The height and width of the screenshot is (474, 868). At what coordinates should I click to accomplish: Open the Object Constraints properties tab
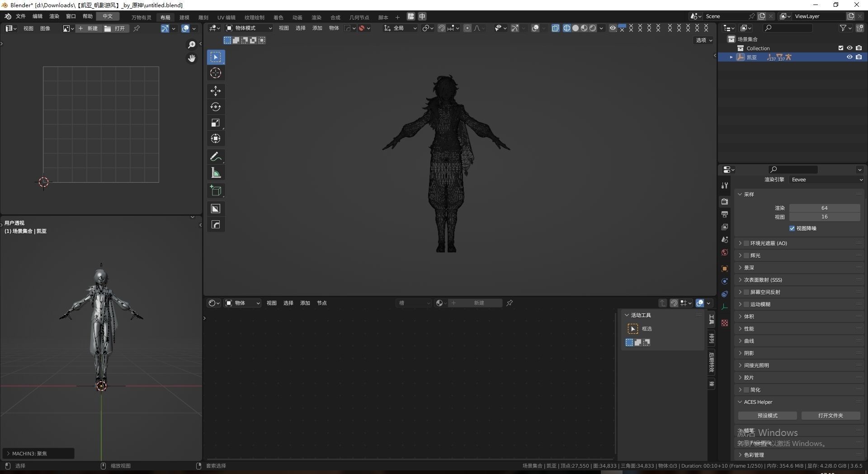(725, 294)
